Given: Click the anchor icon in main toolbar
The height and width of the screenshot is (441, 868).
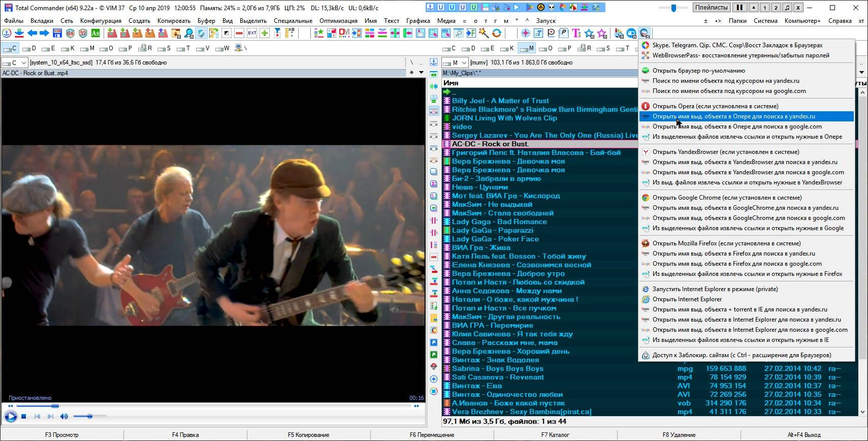Looking at the screenshot, I should click(7, 34).
